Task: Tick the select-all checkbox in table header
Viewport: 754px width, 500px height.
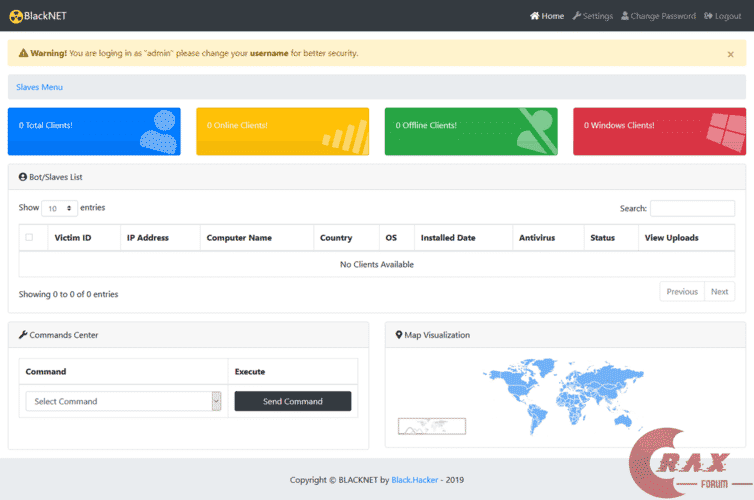Action: 29,238
